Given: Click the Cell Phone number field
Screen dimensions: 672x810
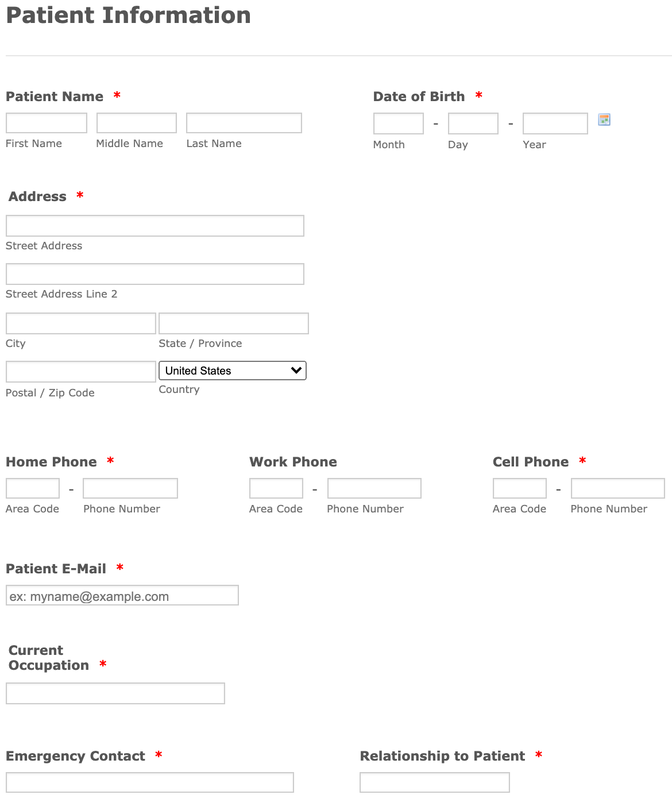Looking at the screenshot, I should [617, 488].
